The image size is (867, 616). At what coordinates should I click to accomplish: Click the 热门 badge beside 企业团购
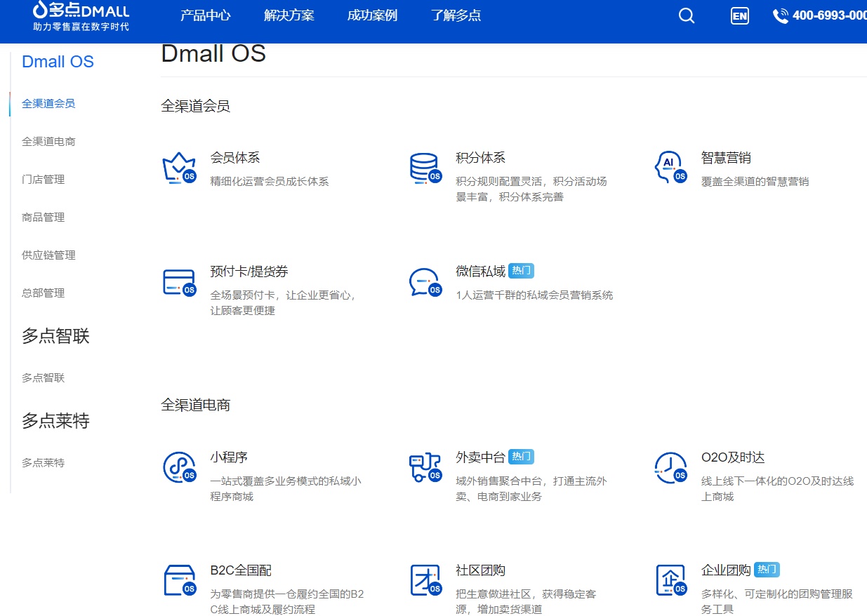[767, 570]
